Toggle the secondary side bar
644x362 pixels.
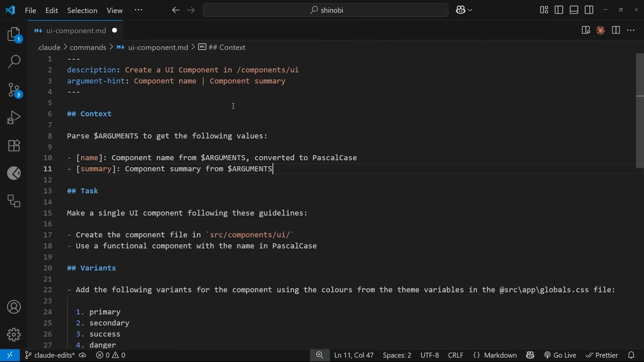tap(589, 10)
